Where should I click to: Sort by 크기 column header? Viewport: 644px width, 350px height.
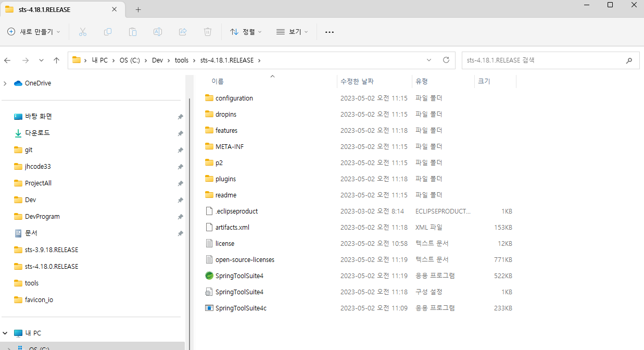coord(484,81)
